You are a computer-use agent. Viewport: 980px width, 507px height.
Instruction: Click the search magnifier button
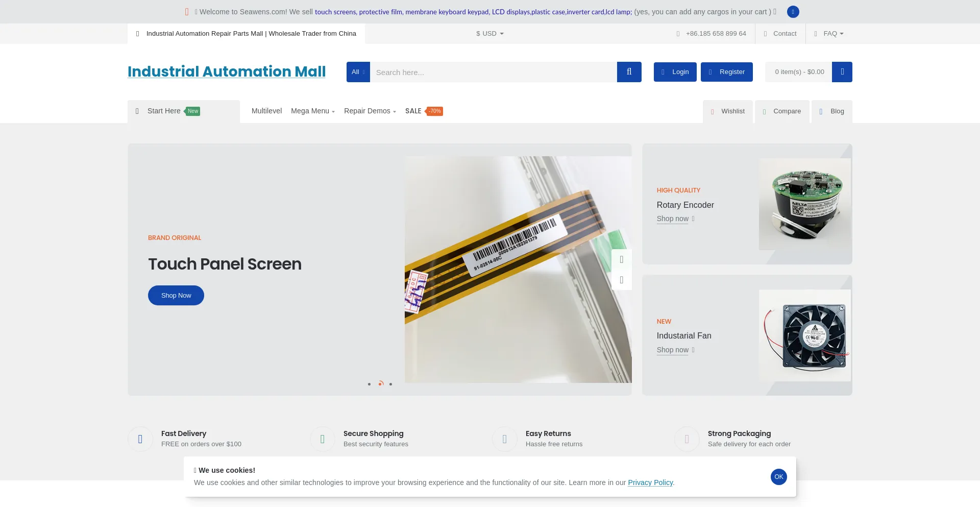click(x=629, y=72)
